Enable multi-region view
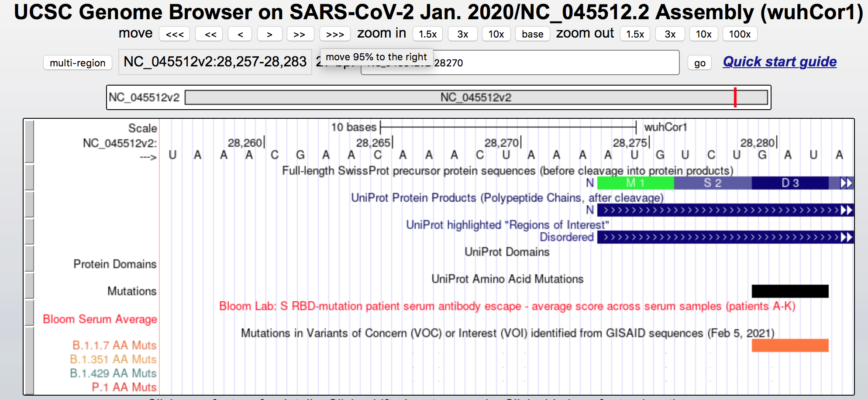This screenshot has width=868, height=400. [77, 62]
